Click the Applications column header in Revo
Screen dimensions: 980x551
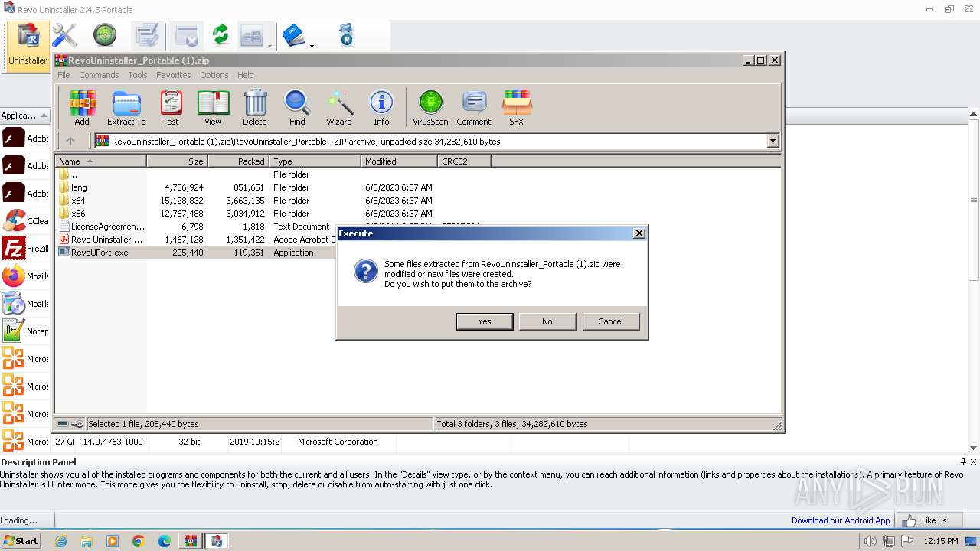pos(24,116)
